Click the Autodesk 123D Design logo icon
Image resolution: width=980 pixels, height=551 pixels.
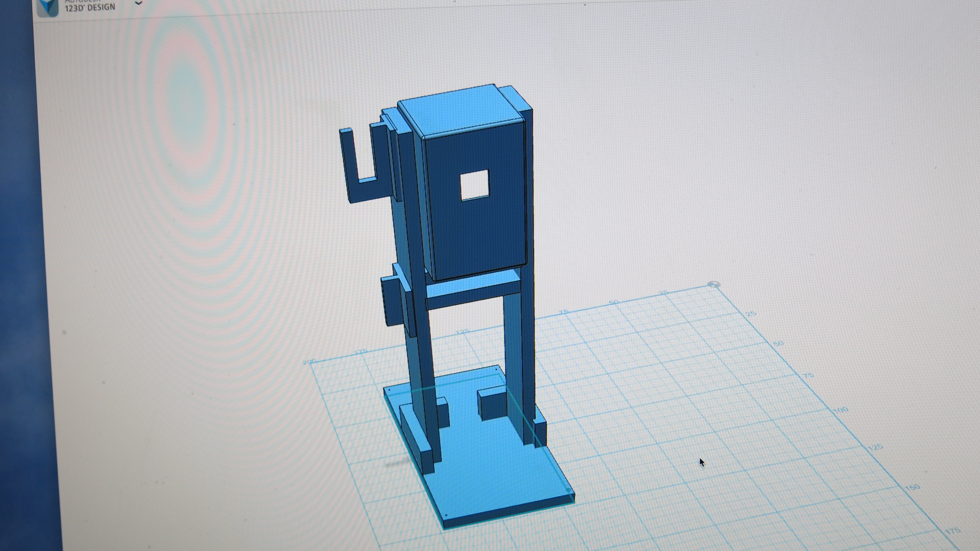click(x=48, y=8)
